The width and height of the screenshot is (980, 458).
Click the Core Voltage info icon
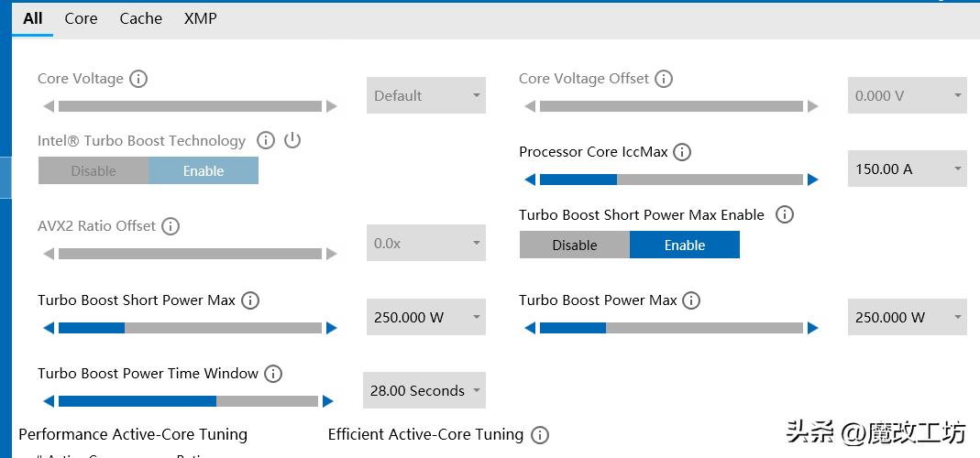click(x=138, y=79)
